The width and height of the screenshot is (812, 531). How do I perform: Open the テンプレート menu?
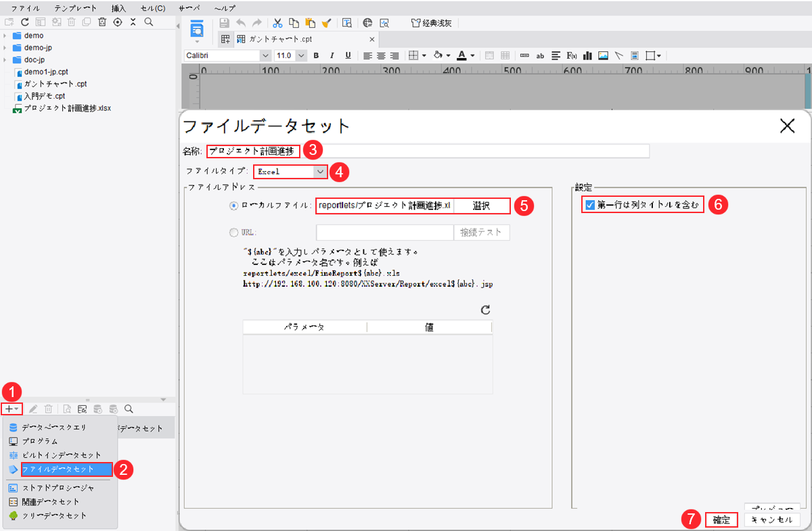pyautogui.click(x=75, y=8)
